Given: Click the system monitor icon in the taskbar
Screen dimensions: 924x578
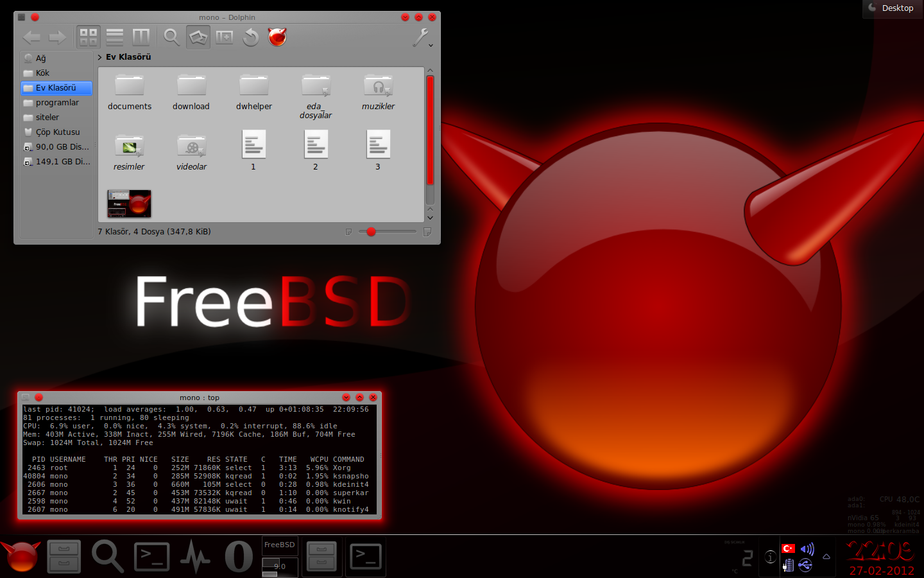Looking at the screenshot, I should (x=194, y=556).
